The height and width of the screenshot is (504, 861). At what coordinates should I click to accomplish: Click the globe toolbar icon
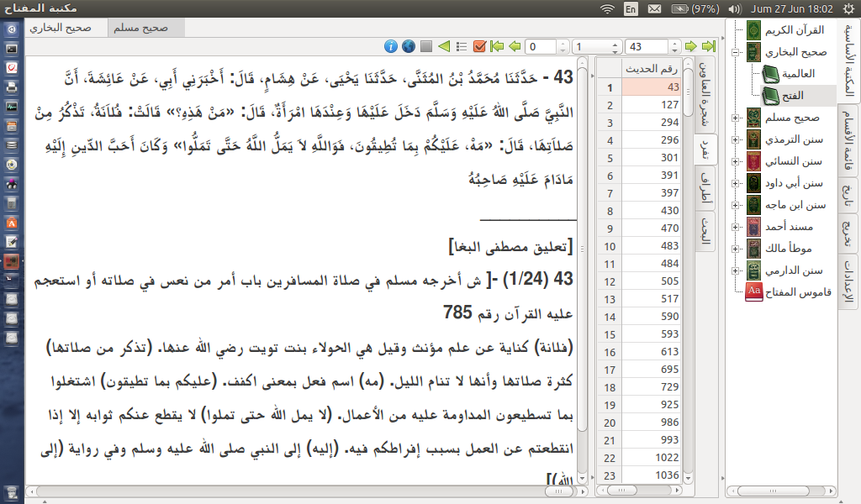pos(408,46)
